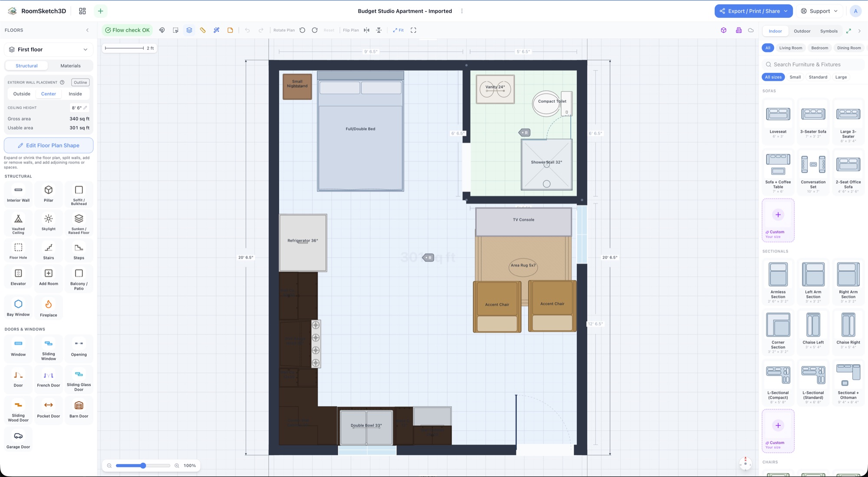Insert a Skylight
Viewport: 868px width, 477px height.
(x=49, y=222)
